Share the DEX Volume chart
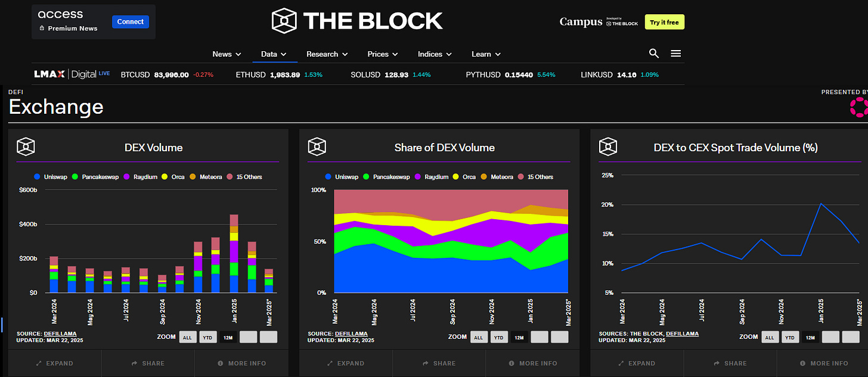The height and width of the screenshot is (377, 868). (x=148, y=363)
